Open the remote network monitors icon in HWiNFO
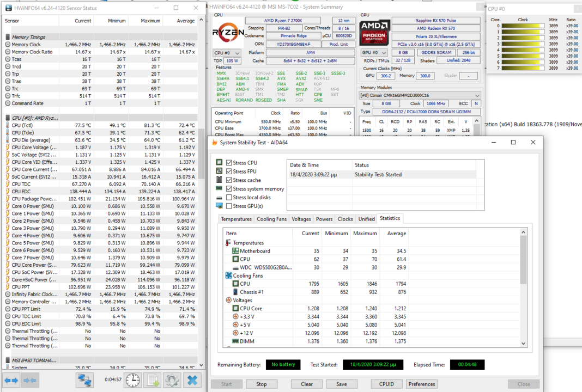 [84, 380]
